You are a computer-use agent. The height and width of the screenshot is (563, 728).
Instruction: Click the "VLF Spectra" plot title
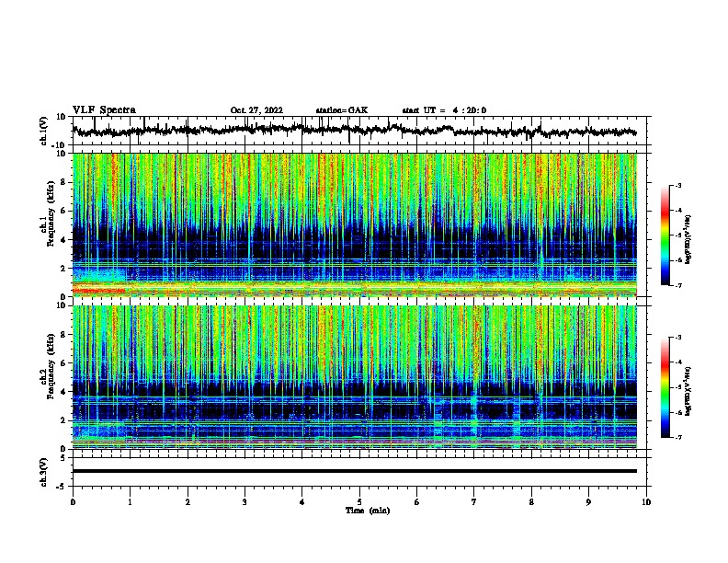104,110
